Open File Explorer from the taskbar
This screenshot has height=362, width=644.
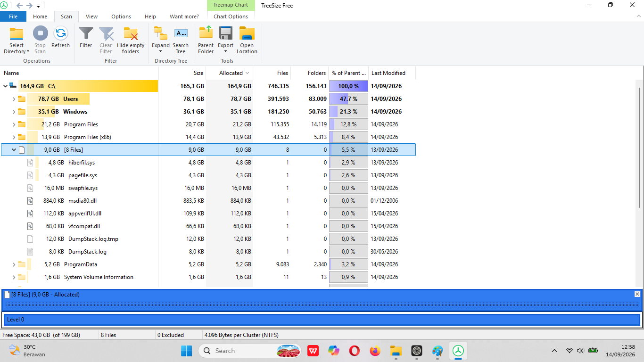tap(396, 351)
